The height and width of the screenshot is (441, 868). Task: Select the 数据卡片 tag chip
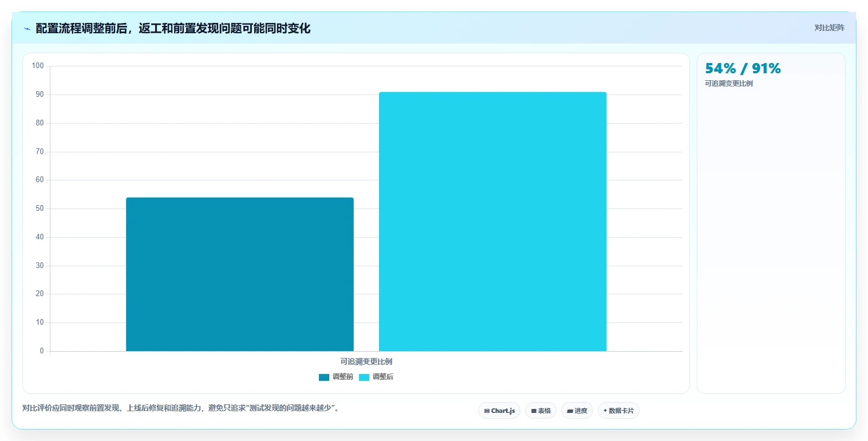click(618, 411)
